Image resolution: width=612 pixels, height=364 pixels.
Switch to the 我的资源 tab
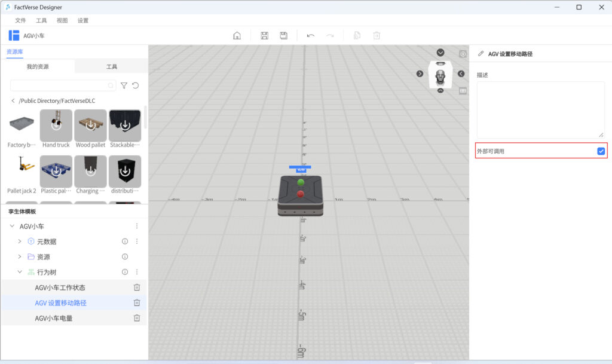pyautogui.click(x=38, y=67)
